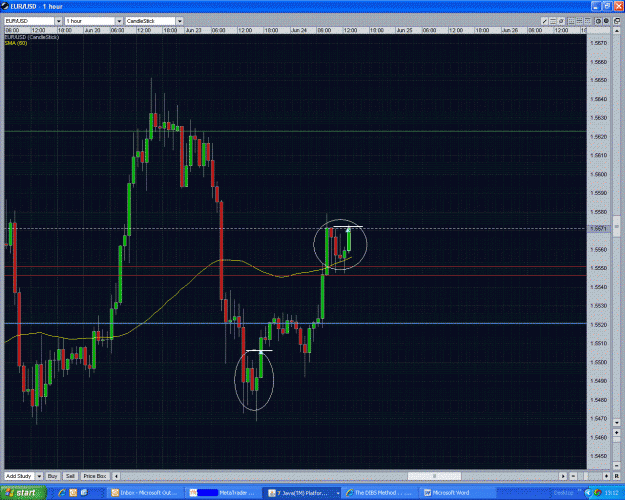
Task: Click the R reset button at bottom right
Action: coord(617,476)
